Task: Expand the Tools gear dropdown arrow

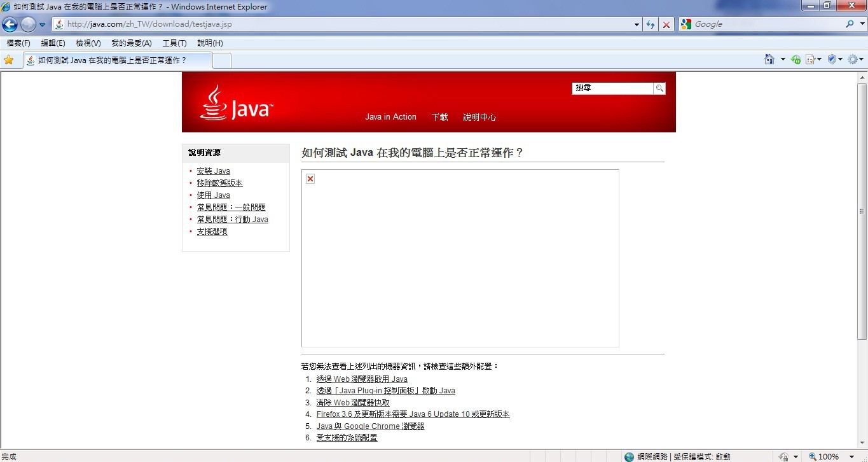Action: click(x=861, y=59)
